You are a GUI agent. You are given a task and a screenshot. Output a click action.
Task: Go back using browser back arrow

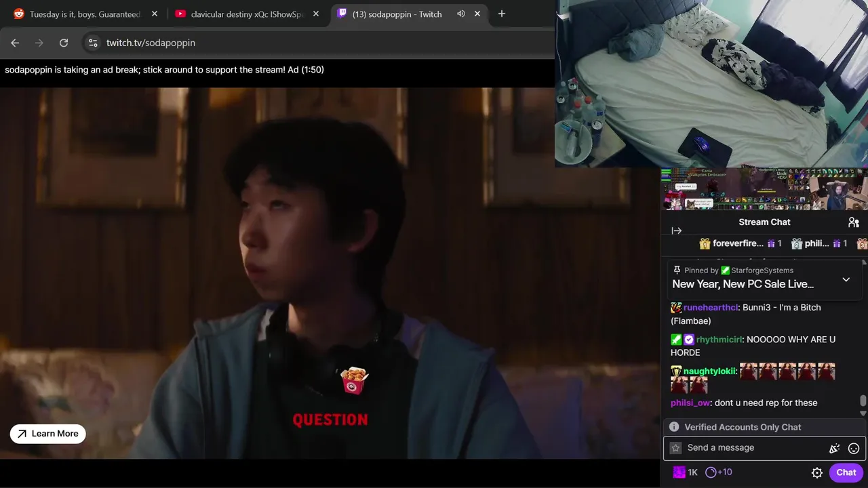click(15, 43)
